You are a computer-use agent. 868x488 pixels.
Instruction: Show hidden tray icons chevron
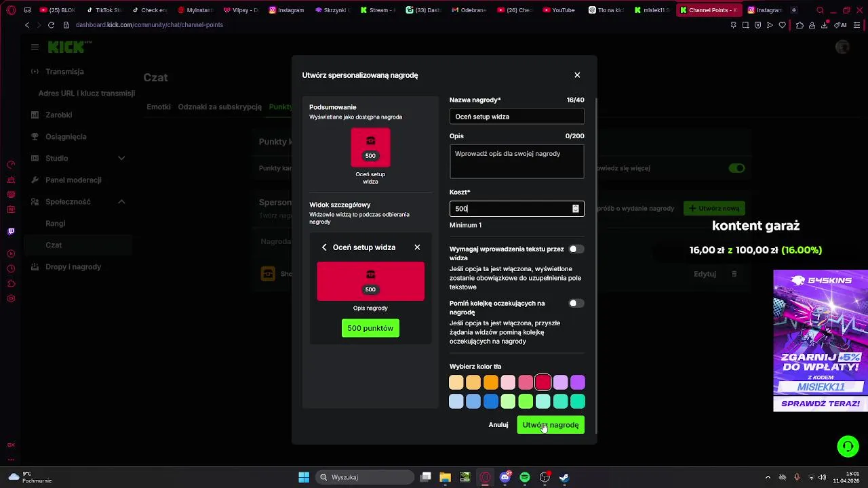click(768, 477)
